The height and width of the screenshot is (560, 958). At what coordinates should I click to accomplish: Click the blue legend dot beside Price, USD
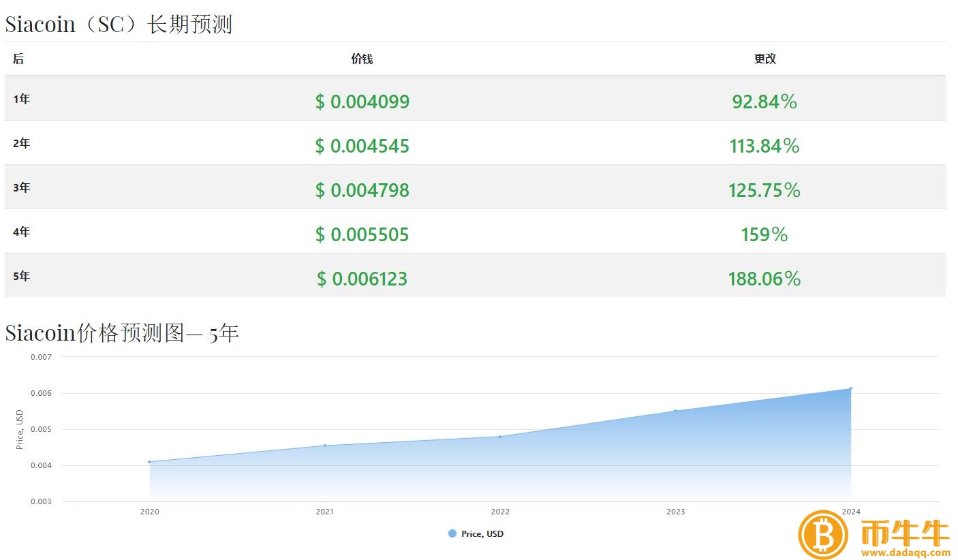pyautogui.click(x=450, y=533)
